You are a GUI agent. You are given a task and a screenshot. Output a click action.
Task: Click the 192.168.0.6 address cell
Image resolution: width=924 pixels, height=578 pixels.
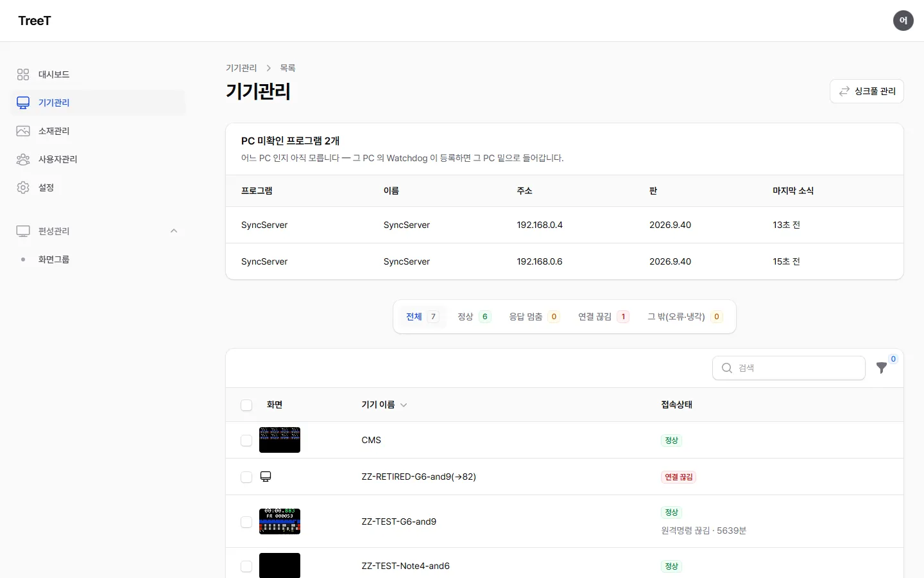tap(540, 261)
